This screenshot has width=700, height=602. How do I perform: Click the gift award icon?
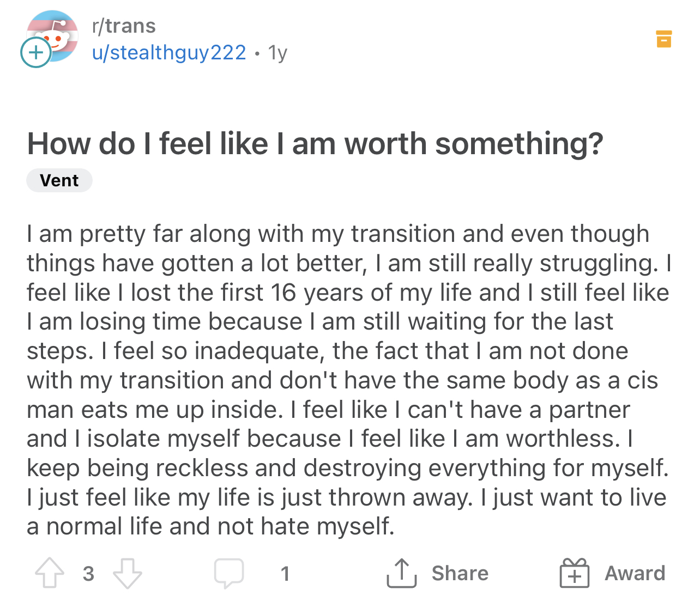575,573
